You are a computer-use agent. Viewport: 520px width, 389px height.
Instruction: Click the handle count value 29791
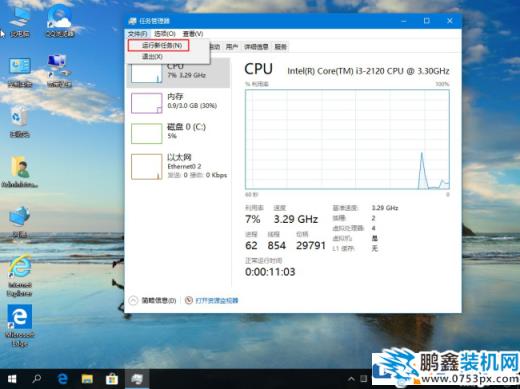point(311,246)
